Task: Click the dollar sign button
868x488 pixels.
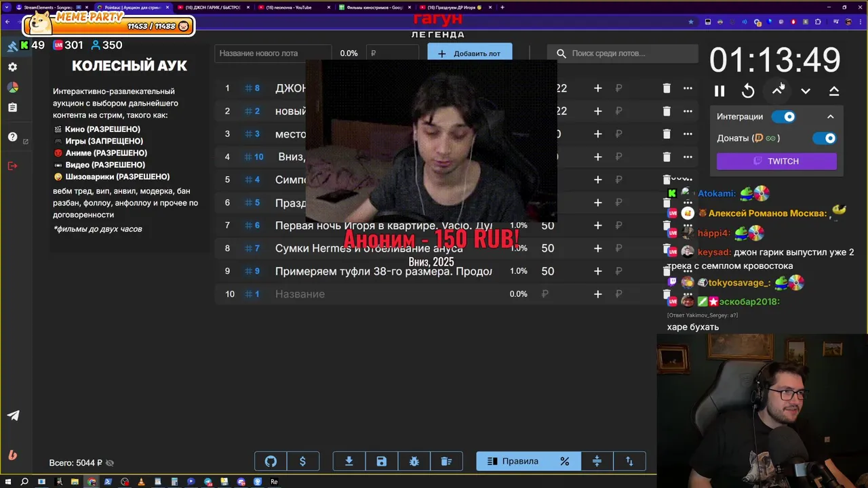Action: tap(302, 462)
